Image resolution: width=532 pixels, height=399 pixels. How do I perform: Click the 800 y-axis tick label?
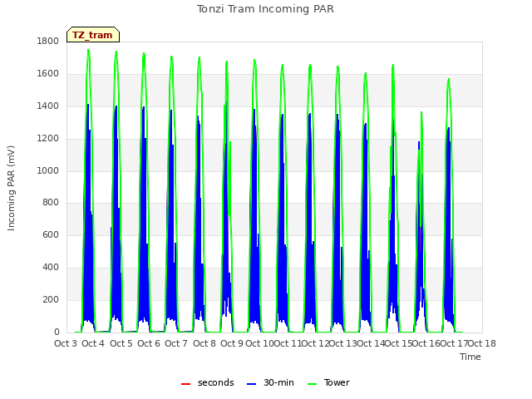[51, 203]
